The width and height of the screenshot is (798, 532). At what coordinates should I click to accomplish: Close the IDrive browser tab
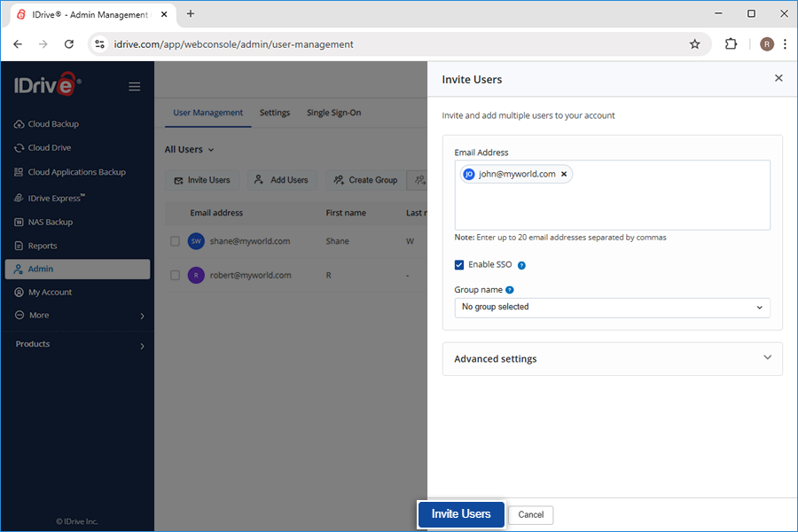164,14
